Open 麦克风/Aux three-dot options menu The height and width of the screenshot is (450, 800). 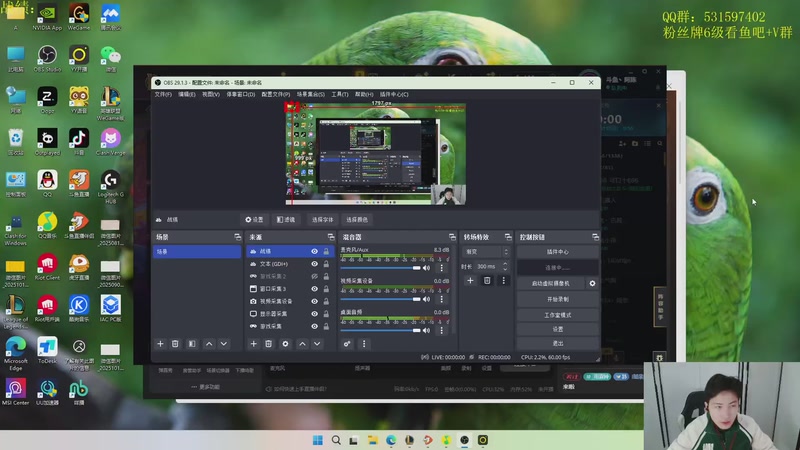click(x=442, y=268)
